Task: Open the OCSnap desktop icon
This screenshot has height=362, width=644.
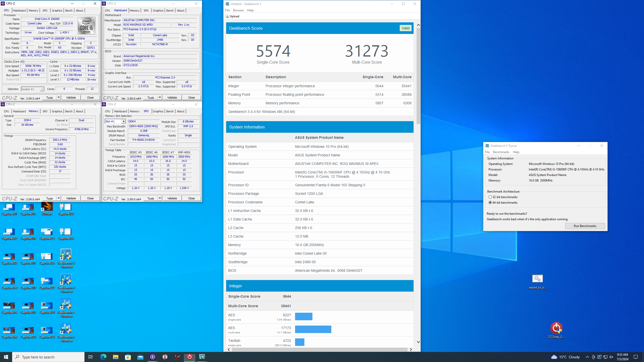Action: (556, 330)
